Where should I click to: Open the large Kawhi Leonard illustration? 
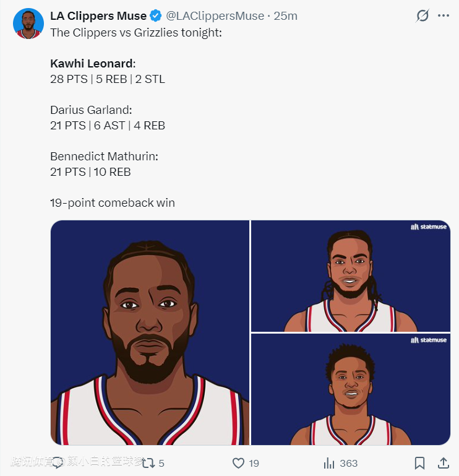click(x=150, y=332)
